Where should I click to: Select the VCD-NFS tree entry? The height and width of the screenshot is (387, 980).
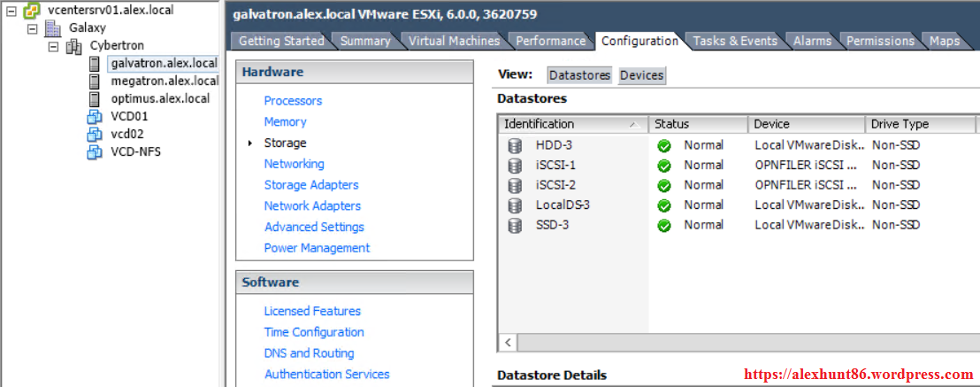coord(135,151)
